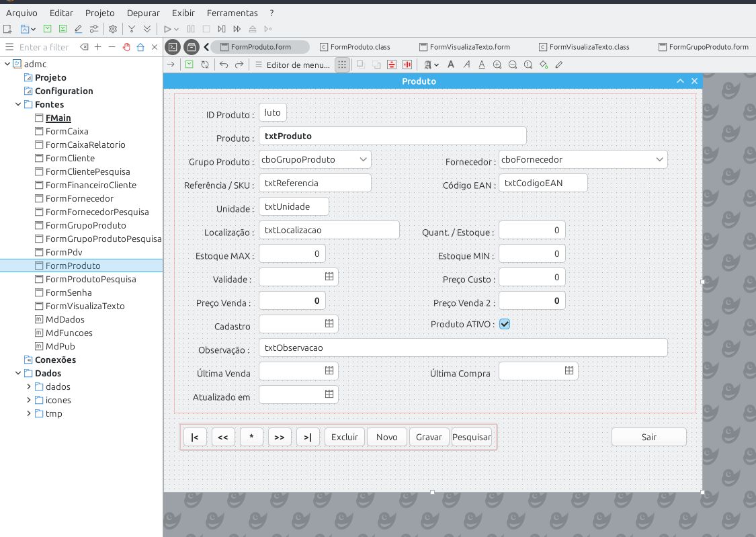The image size is (756, 537).
Task: Click the zoom in magnifier icon
Action: [x=497, y=65]
